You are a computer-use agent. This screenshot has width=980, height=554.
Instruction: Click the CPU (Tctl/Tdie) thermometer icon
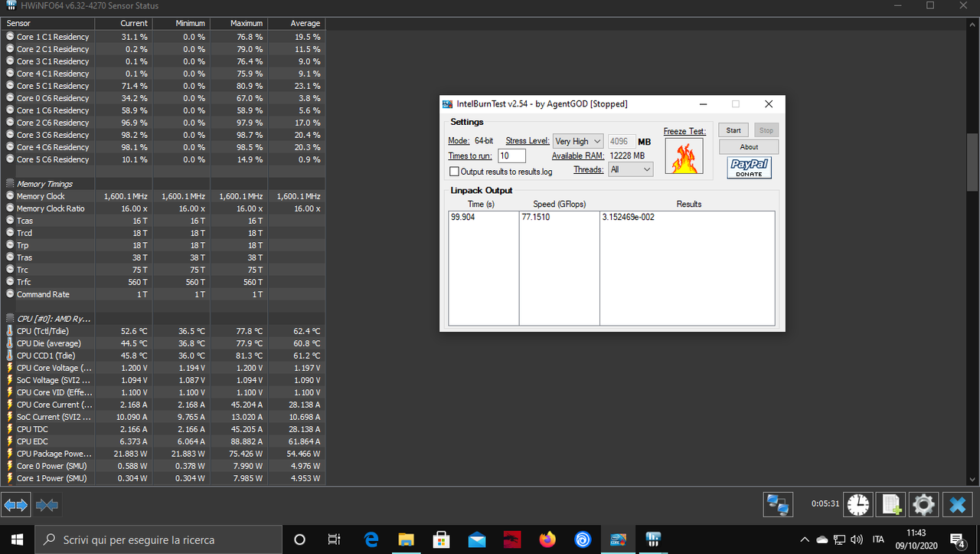pyautogui.click(x=10, y=331)
